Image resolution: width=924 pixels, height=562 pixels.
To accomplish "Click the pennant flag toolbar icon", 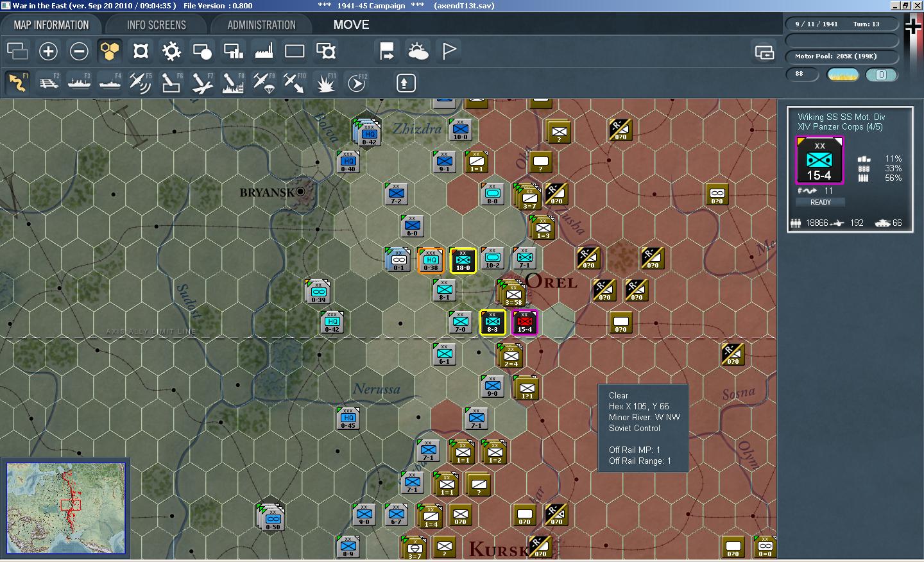I will pyautogui.click(x=449, y=51).
